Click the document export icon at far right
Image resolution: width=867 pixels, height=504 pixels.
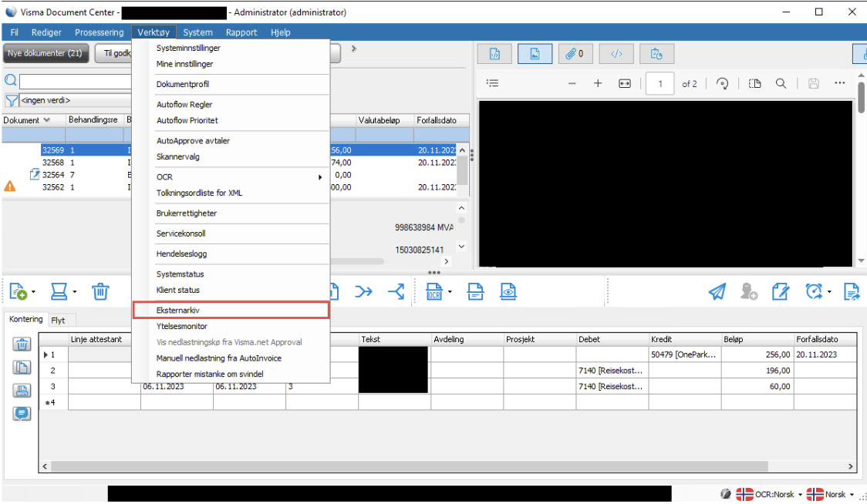point(852,291)
